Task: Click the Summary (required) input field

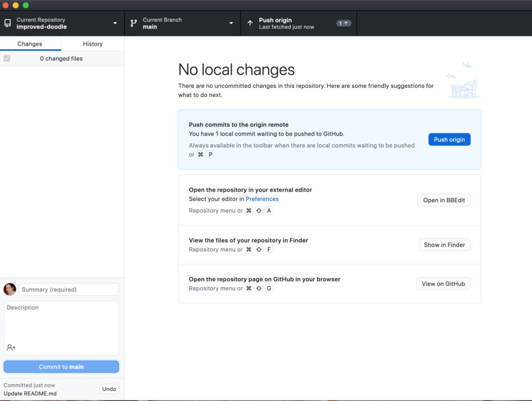Action: [69, 289]
